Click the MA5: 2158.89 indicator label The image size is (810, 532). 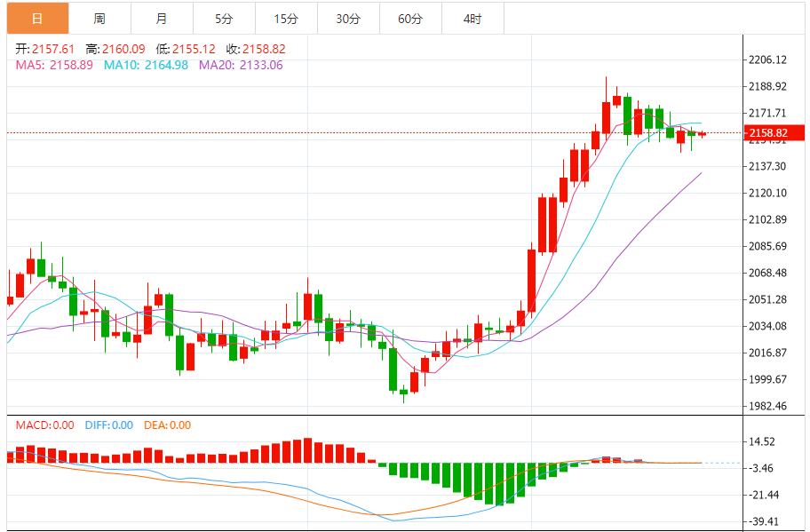54,65
